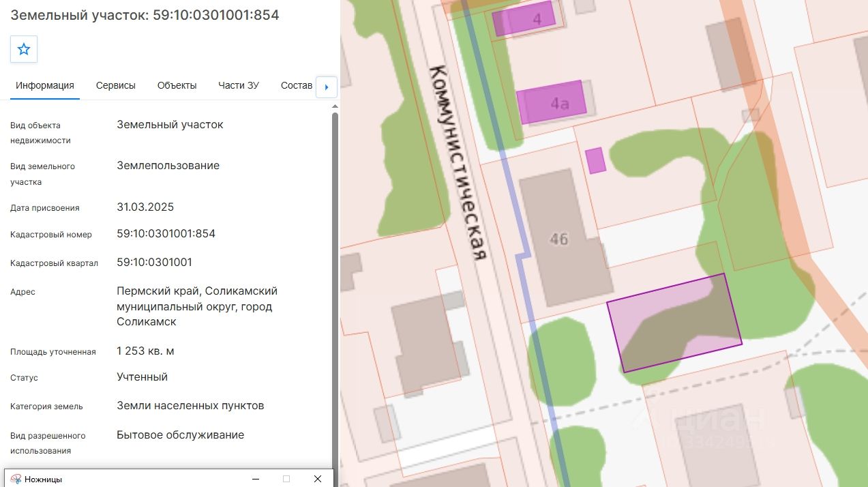Click building 4б on the map

pos(567,239)
